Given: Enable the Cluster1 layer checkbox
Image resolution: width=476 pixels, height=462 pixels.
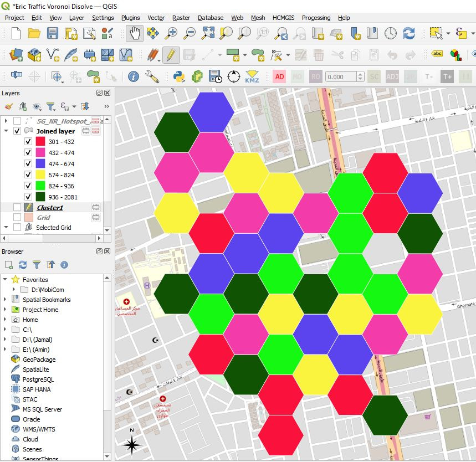Looking at the screenshot, I should click(x=17, y=207).
